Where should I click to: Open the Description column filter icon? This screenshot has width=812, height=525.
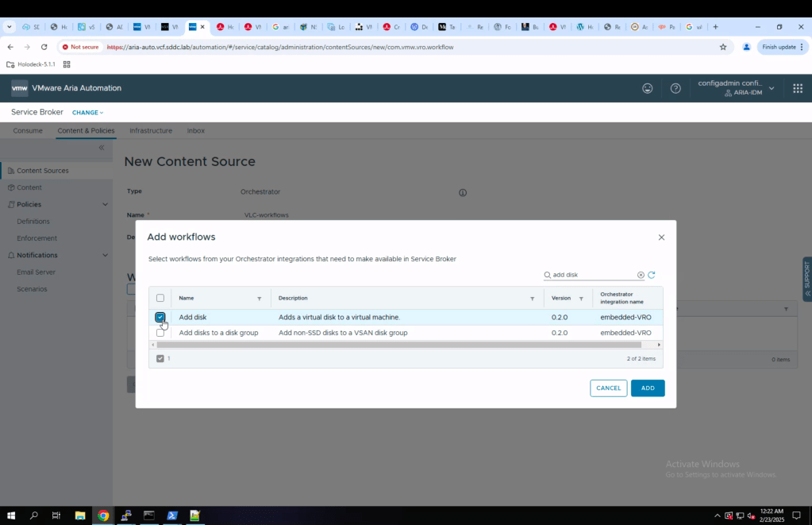(532, 299)
